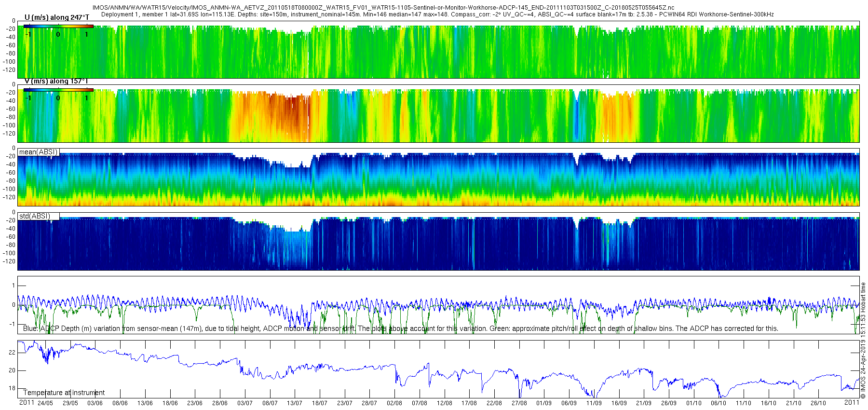Click the '21/10' date tick label

(794, 403)
